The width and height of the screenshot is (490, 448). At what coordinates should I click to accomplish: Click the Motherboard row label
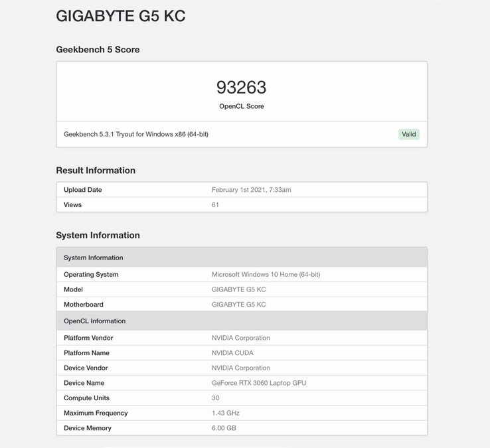point(84,305)
